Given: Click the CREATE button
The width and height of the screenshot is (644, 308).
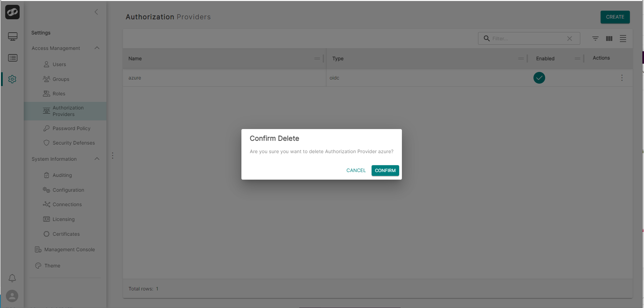Looking at the screenshot, I should click(615, 17).
